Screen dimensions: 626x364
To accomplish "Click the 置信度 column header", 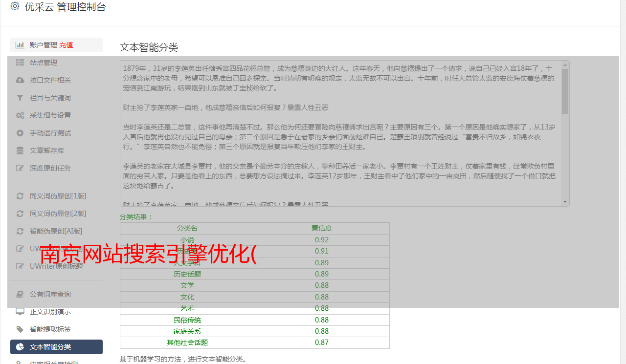I will pyautogui.click(x=322, y=228).
